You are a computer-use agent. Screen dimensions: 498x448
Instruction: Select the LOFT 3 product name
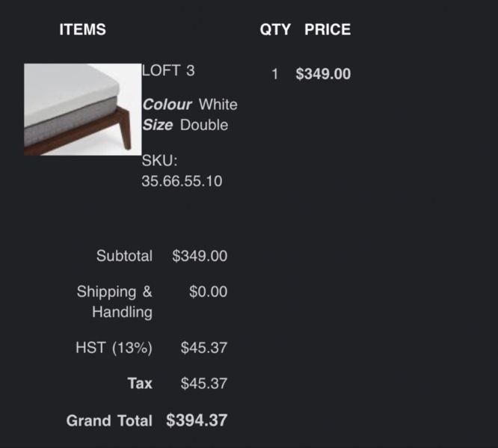(168, 70)
